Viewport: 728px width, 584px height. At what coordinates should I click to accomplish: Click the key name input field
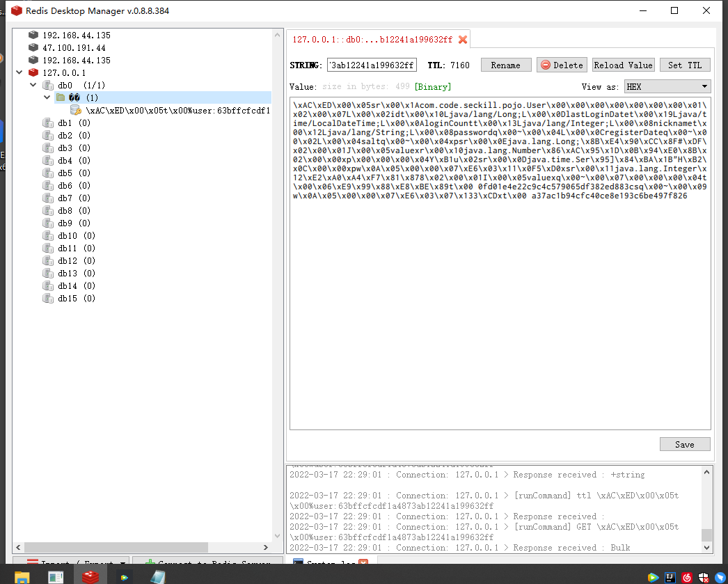[x=372, y=65]
